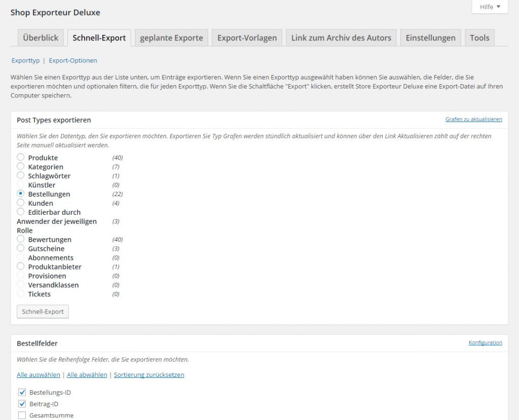Select the Gutscheine radio button

(20, 248)
